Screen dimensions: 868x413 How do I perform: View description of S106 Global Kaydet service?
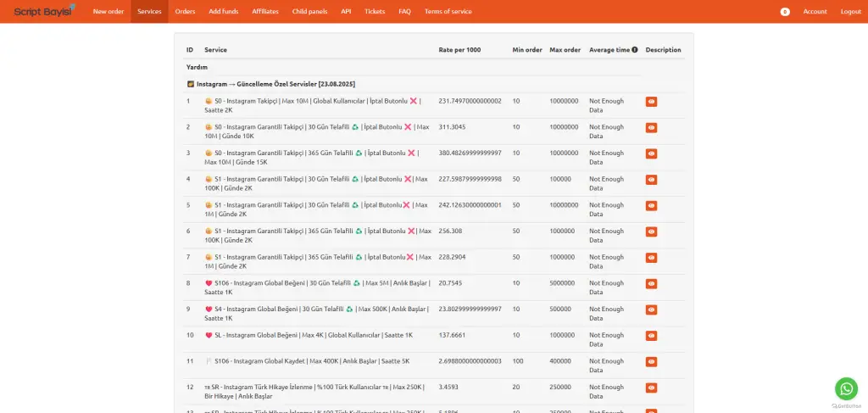(651, 362)
